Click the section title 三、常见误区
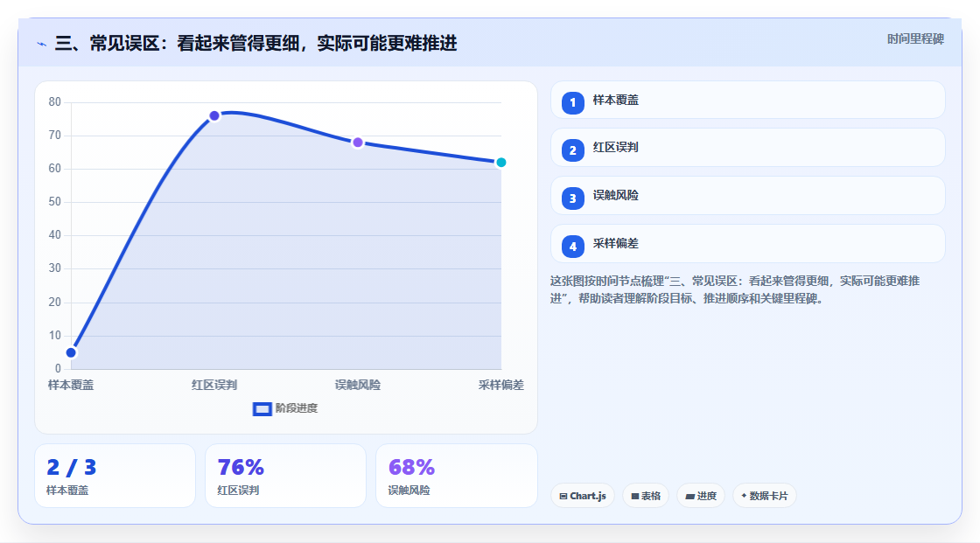The width and height of the screenshot is (980, 543). coord(255,43)
